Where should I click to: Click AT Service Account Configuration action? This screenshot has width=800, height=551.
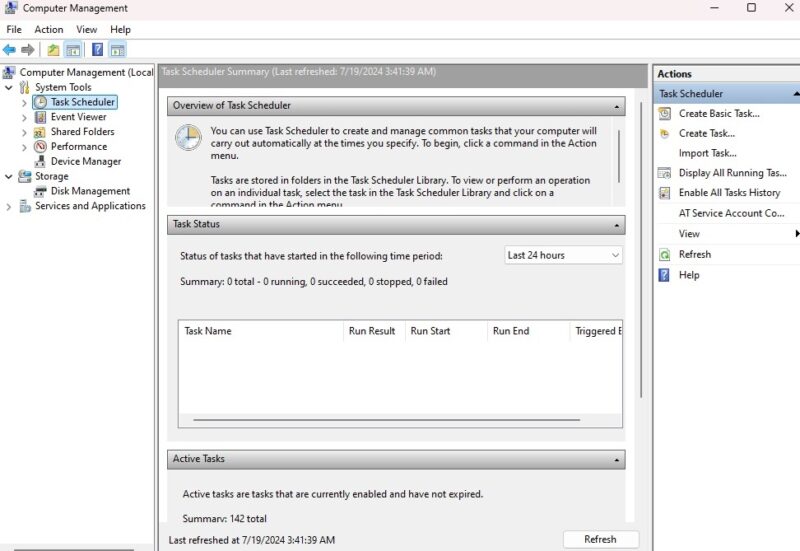click(x=731, y=213)
